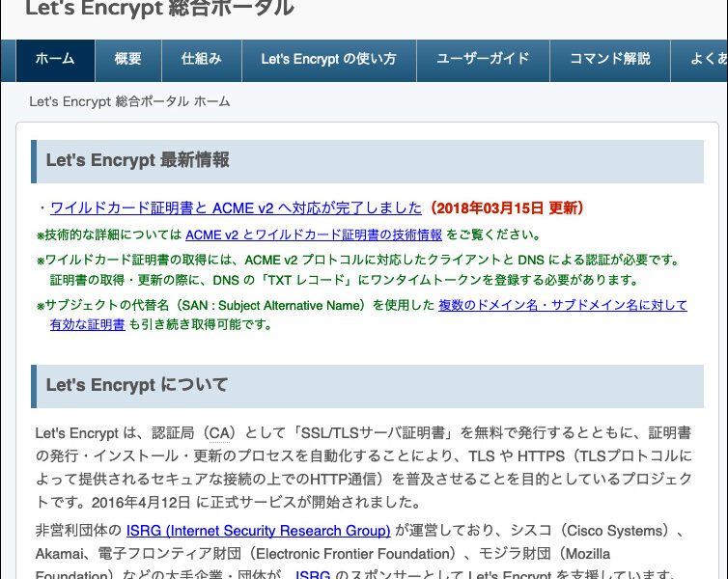
Task: Click text 2016年4月12日 に正式サービスが開始されました
Action: click(x=256, y=503)
